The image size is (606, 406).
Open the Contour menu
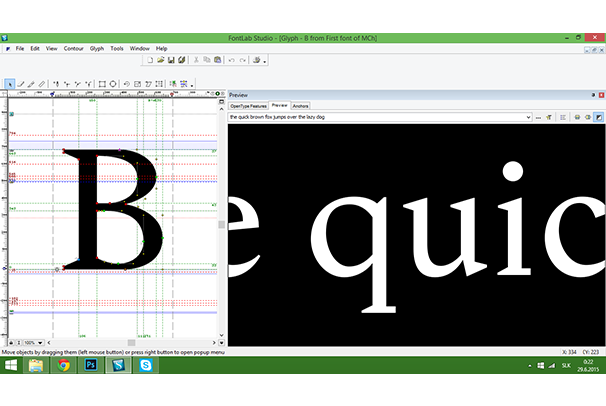pos(73,48)
